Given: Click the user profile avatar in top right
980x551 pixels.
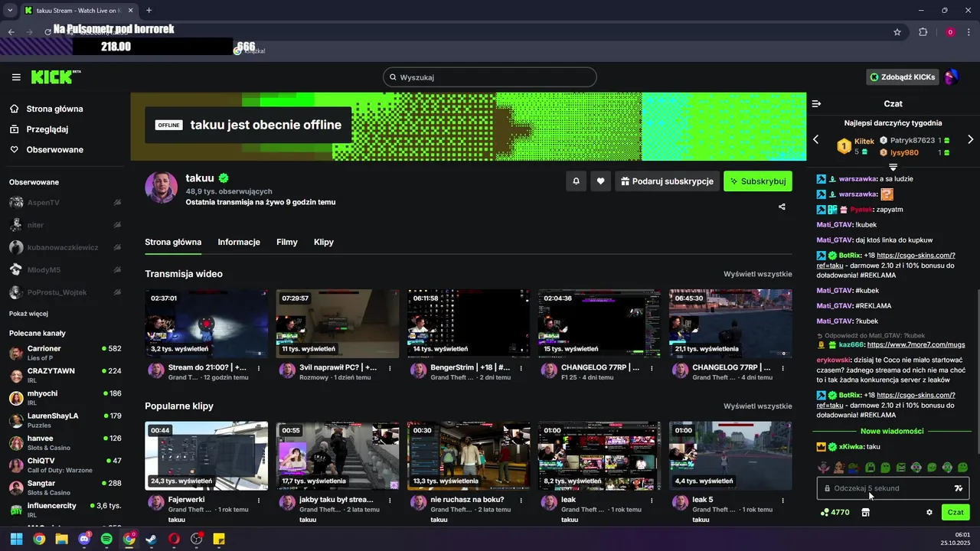Looking at the screenshot, I should click(951, 77).
